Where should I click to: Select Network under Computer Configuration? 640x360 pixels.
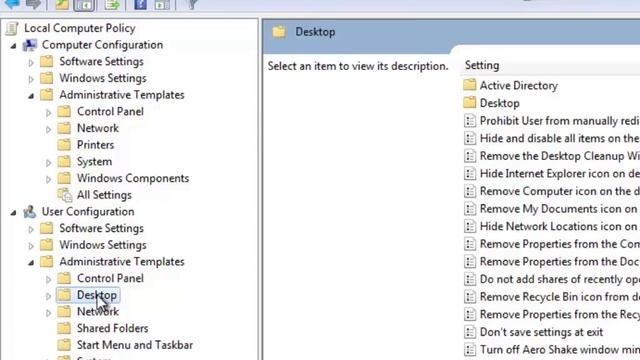[x=98, y=128]
